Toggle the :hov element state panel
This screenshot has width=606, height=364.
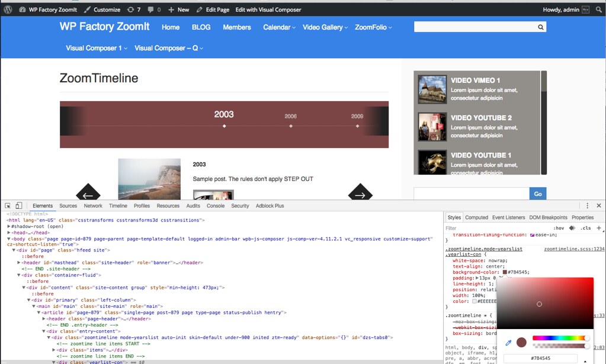[x=559, y=228]
